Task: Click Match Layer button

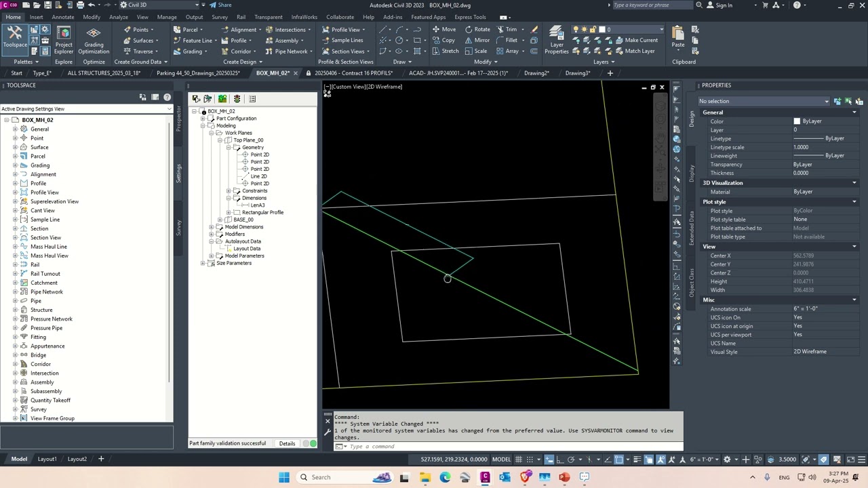Action: point(635,51)
